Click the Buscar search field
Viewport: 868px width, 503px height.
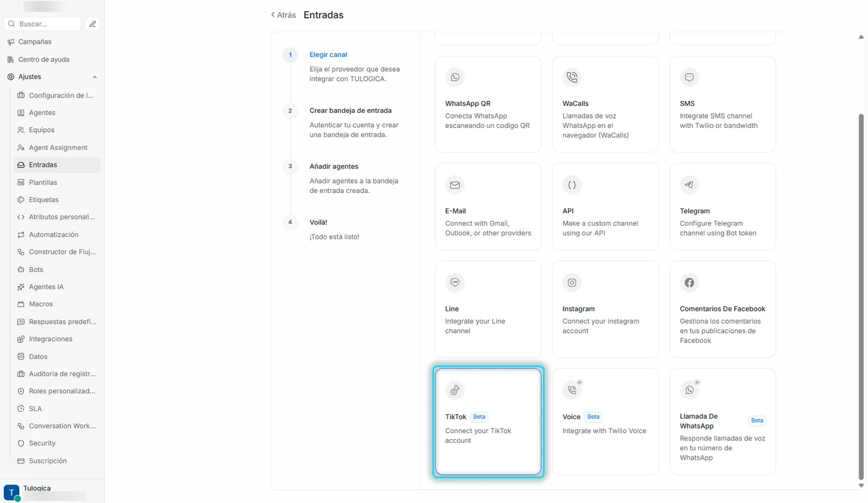tap(43, 24)
